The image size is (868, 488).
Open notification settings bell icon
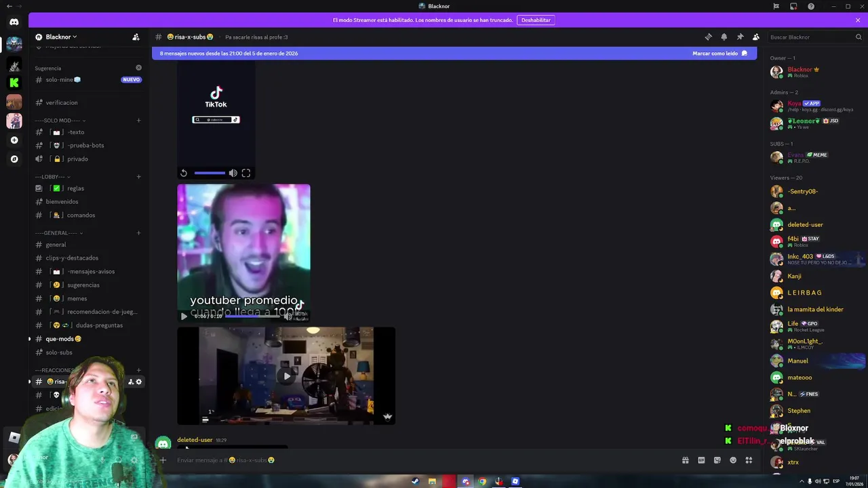tap(724, 37)
